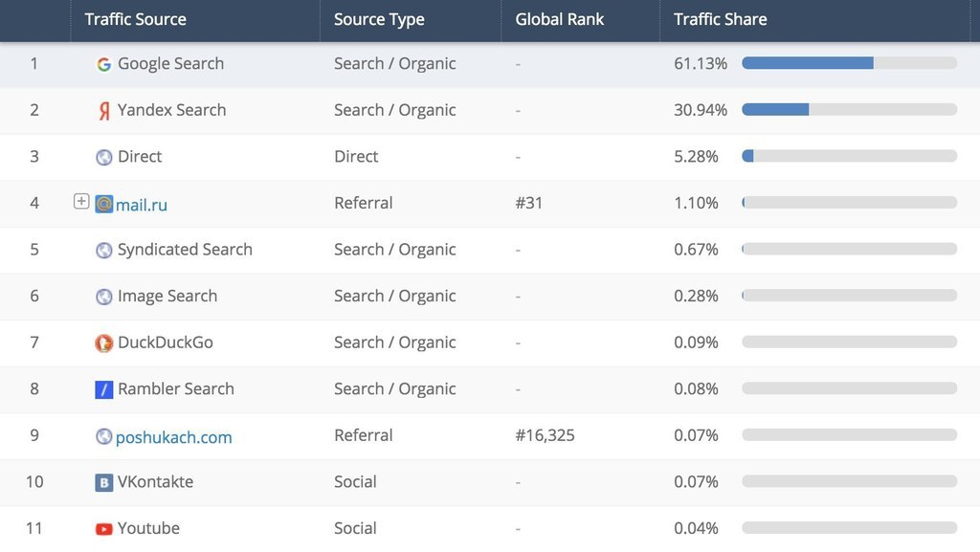Open the poshukach.com referral link
The image size is (980, 552).
point(174,437)
